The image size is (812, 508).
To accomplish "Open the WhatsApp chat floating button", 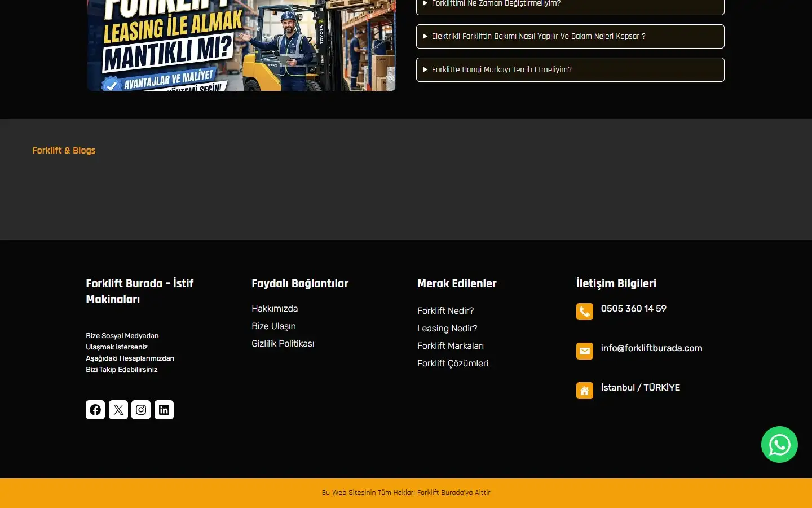I will point(779,445).
